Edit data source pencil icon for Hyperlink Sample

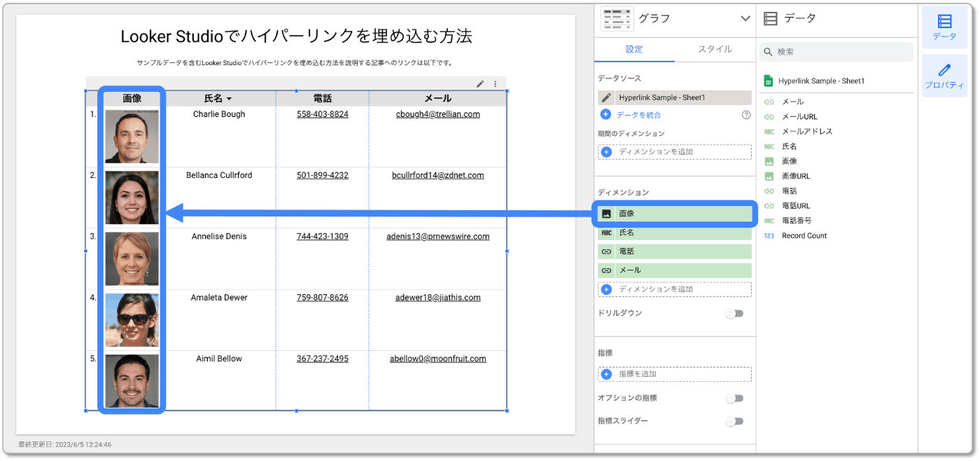click(606, 98)
